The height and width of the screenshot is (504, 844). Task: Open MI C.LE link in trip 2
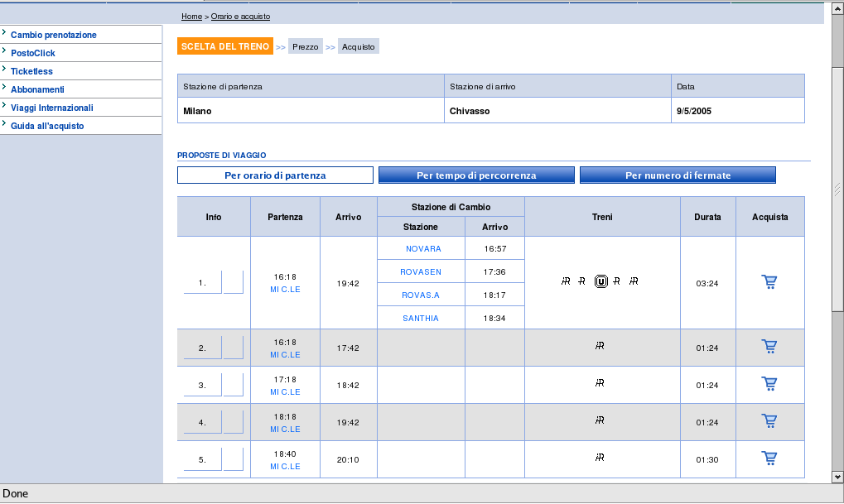(x=285, y=355)
